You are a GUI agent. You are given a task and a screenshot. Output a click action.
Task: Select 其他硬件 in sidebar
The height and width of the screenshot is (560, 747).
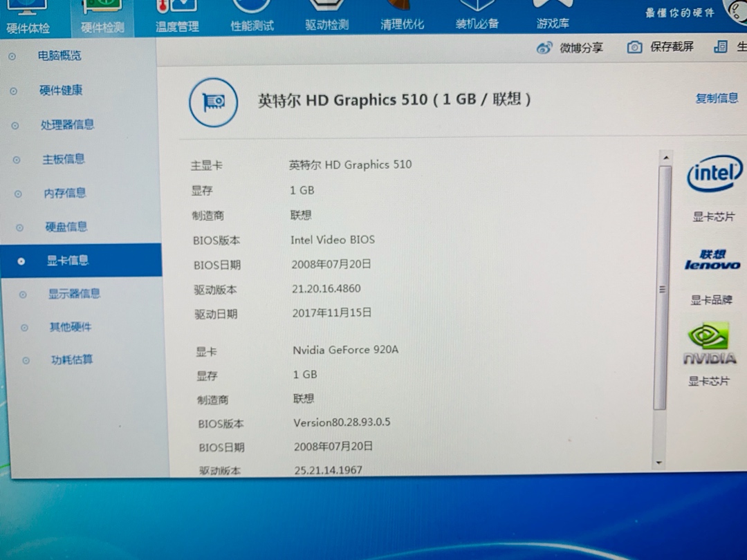point(71,327)
